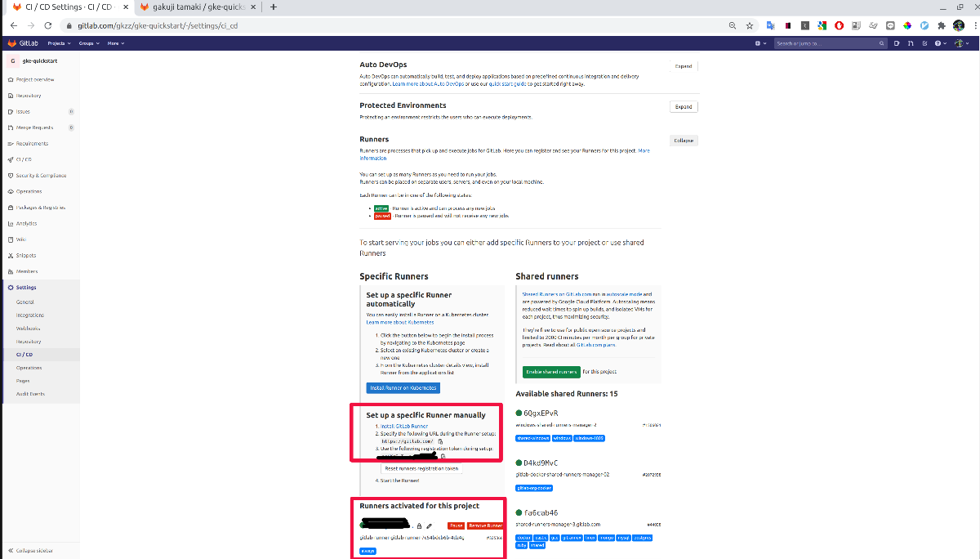Reload the page with the browser refresh icon
Screen dimensions: 980x559
[49, 25]
